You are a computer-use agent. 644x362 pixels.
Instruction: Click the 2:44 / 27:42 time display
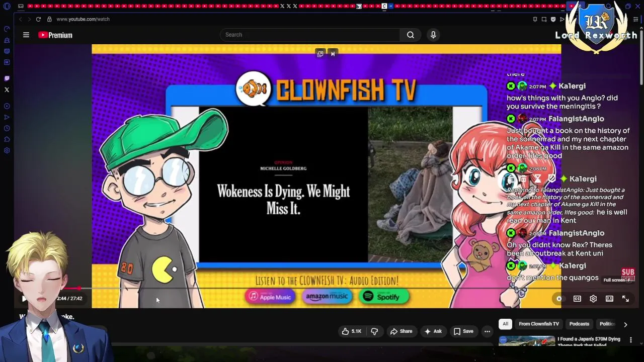(x=69, y=298)
